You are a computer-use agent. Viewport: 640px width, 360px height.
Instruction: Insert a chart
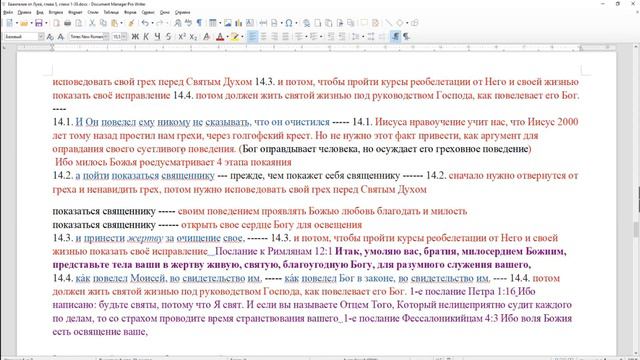[238, 23]
